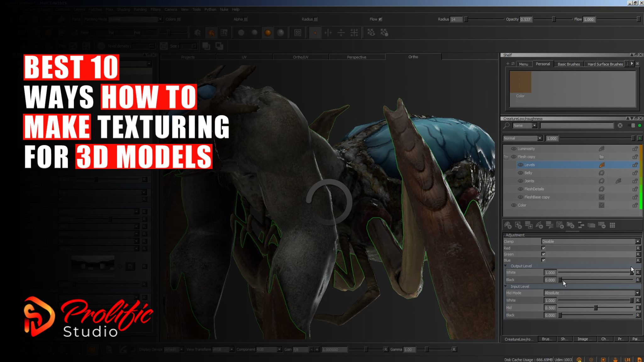
Task: Click the lock icon on the Levels layer
Action: click(636, 165)
